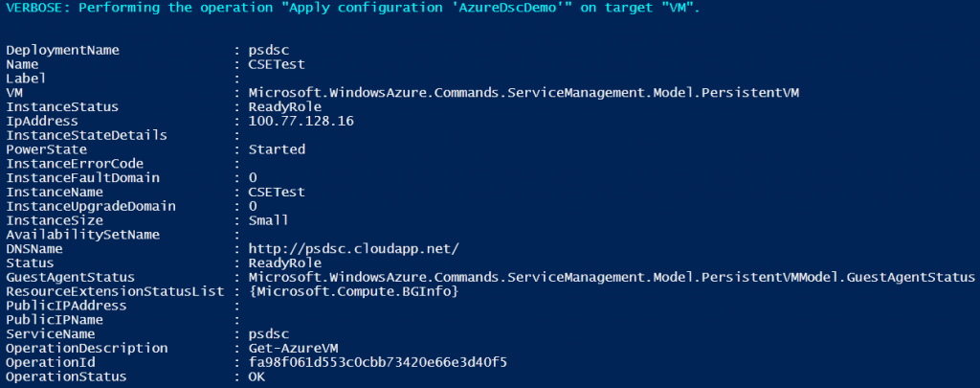Image resolution: width=980 pixels, height=388 pixels.
Task: Click the AvailabilitySetName property label
Action: coord(82,234)
